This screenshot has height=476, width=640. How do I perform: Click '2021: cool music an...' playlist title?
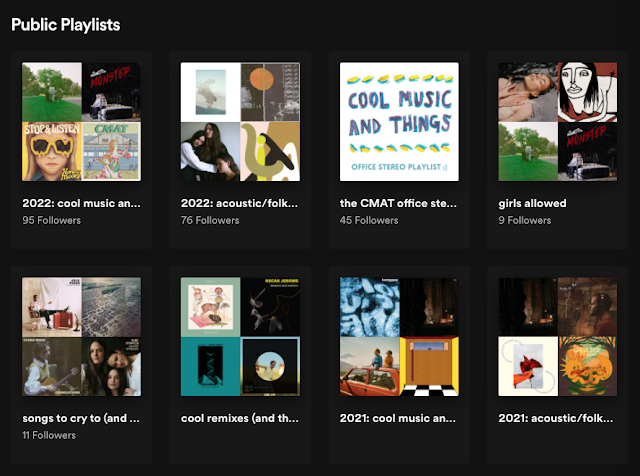pyautogui.click(x=398, y=418)
